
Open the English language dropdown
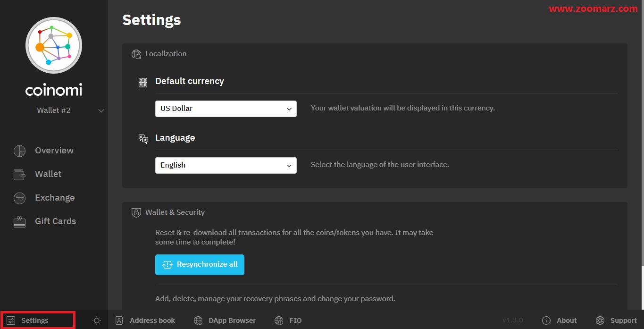[x=226, y=165]
